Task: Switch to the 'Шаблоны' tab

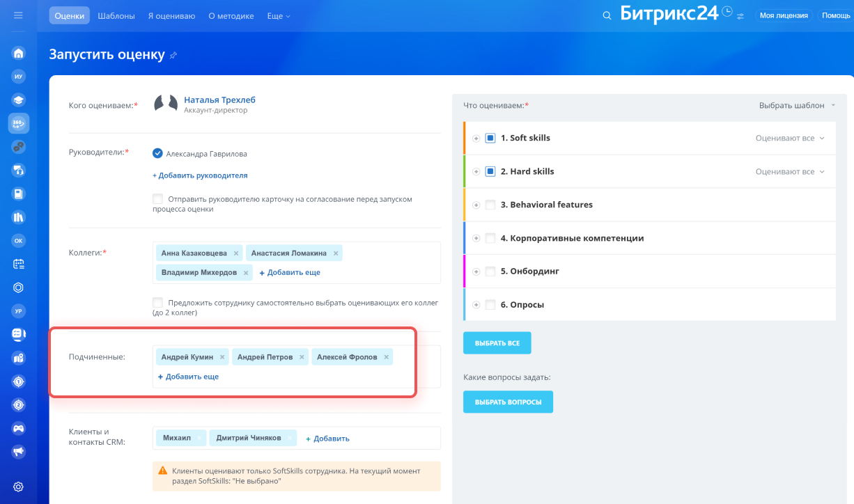Action: pos(116,15)
